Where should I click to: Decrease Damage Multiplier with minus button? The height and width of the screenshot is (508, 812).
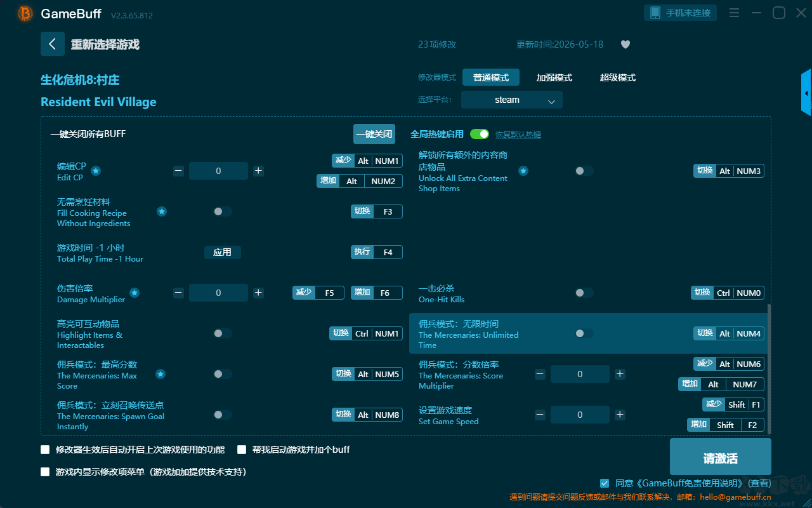[x=179, y=293]
